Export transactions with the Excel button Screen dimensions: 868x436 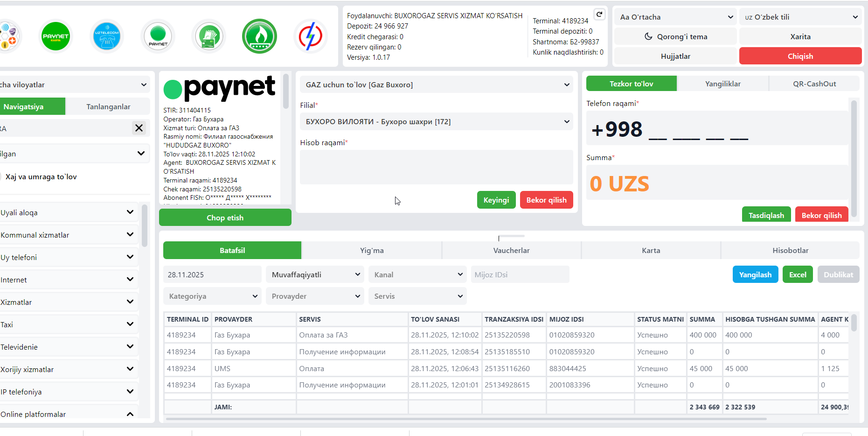point(798,274)
